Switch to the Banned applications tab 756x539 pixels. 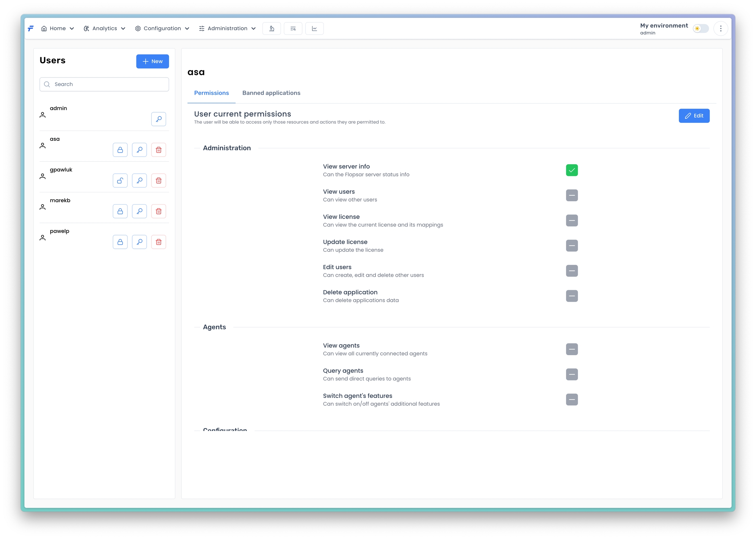(271, 93)
